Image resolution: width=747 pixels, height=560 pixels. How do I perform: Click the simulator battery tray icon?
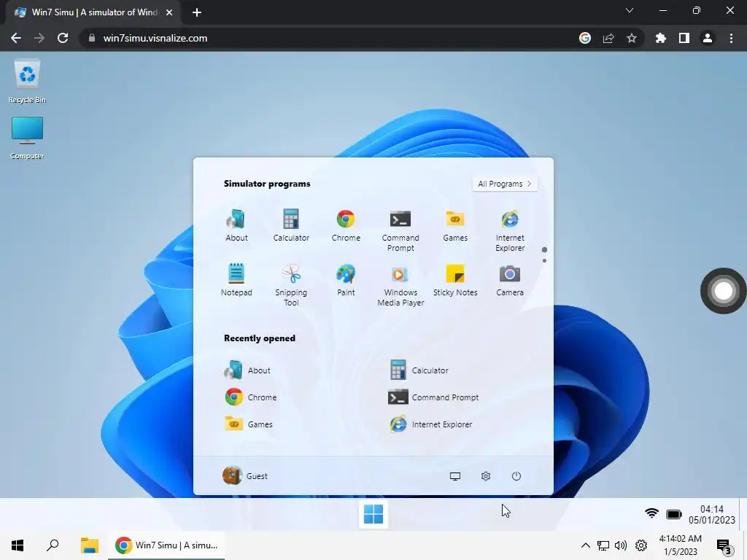(x=673, y=514)
